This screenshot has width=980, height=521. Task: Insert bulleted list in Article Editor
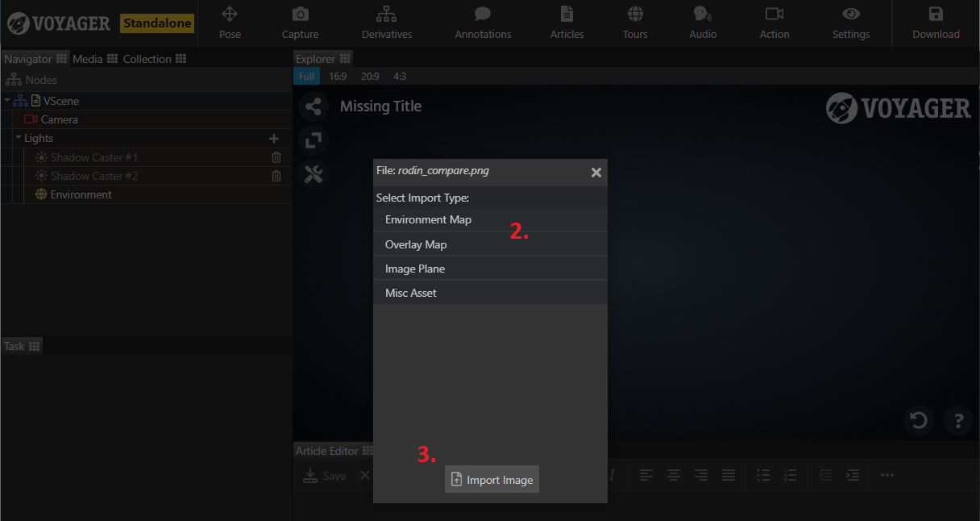click(x=763, y=475)
